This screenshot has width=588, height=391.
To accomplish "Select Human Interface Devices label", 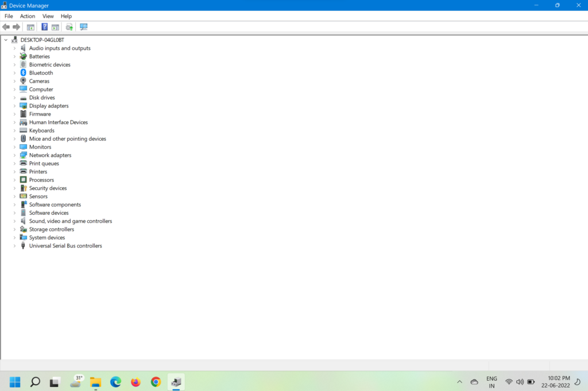I will coord(59,122).
